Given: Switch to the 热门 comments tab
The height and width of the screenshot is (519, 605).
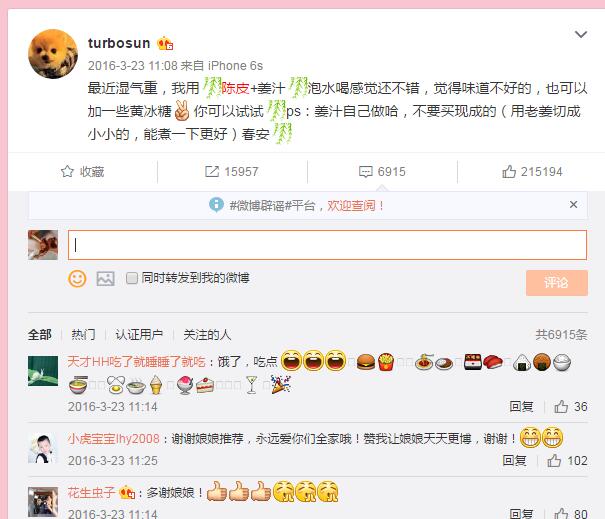Looking at the screenshot, I should click(x=83, y=335).
